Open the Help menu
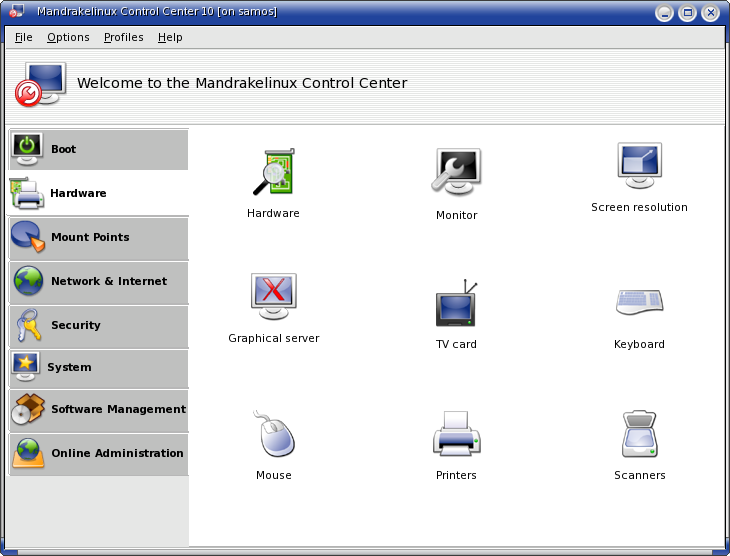The height and width of the screenshot is (556, 730). (170, 37)
